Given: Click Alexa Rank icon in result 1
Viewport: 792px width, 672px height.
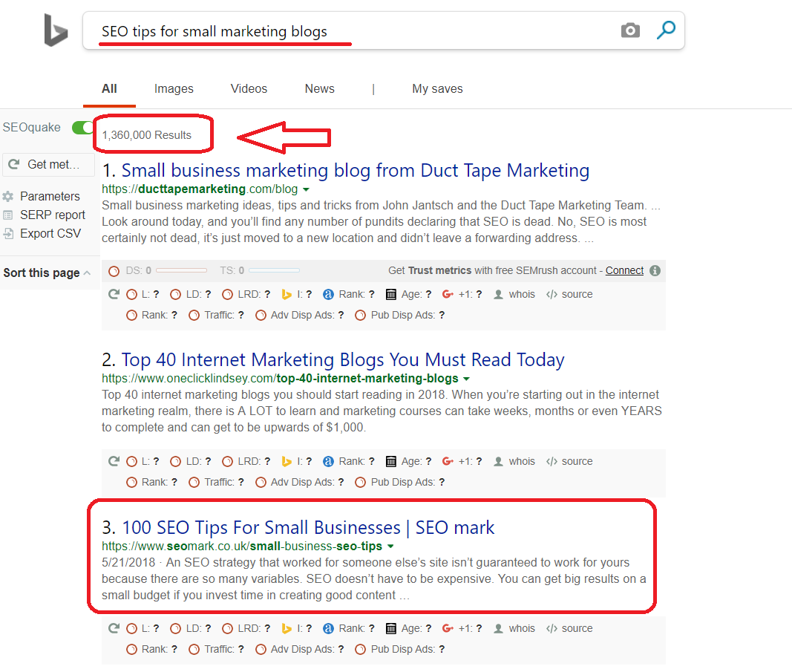Looking at the screenshot, I should click(x=328, y=295).
